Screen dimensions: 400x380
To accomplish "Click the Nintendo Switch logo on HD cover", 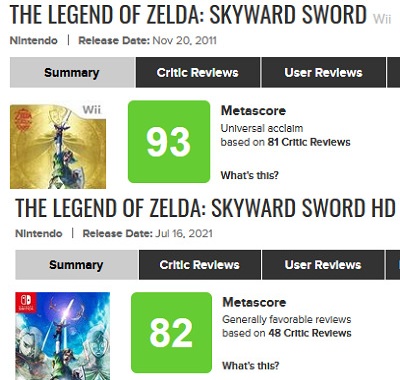I will [26, 302].
